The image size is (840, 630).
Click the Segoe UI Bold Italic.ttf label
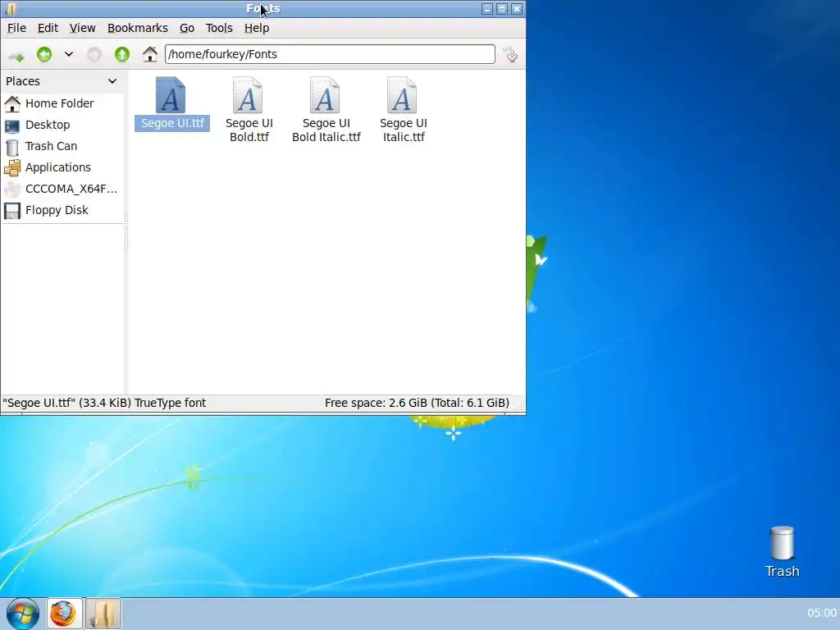[326, 130]
